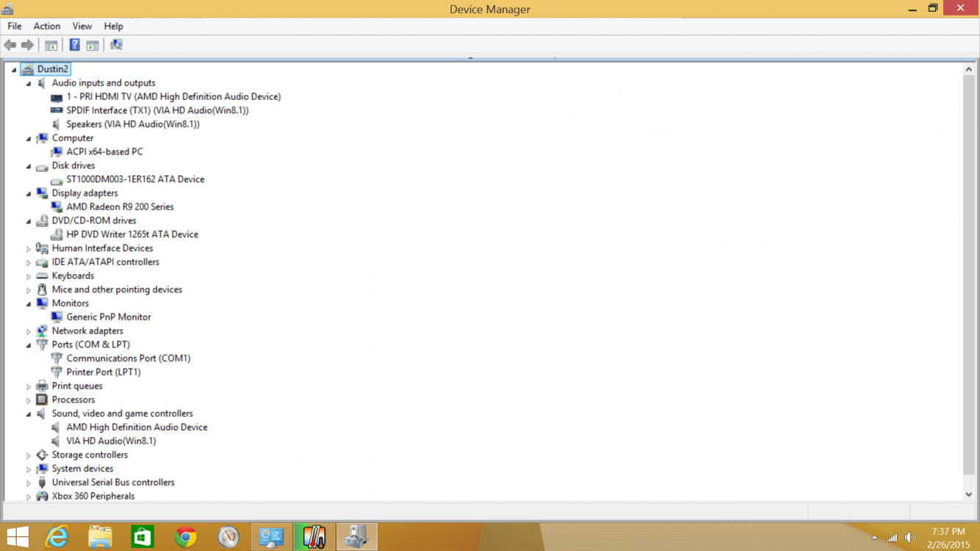The width and height of the screenshot is (980, 551).
Task: Click the Universal Serial Bus controllers icon
Action: coord(42,483)
